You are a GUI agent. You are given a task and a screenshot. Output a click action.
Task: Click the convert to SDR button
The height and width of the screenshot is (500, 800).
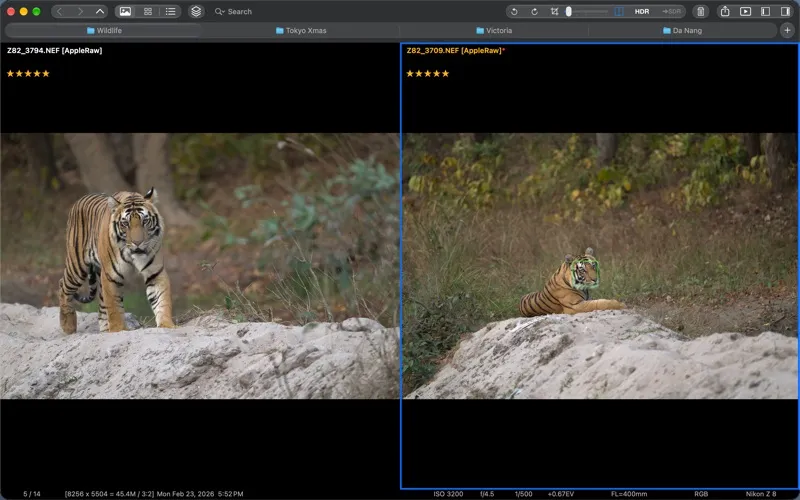coord(671,11)
